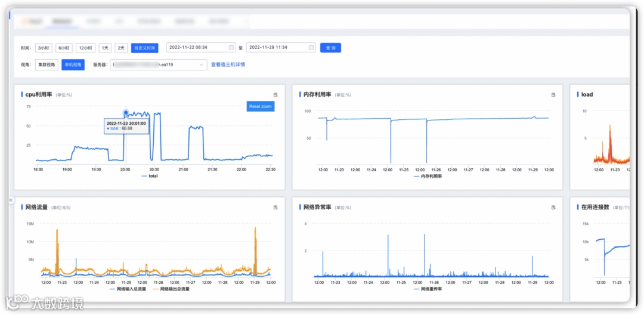This screenshot has height=315, width=644.
Task: Switch to 集群视角 cluster view
Action: [47, 65]
